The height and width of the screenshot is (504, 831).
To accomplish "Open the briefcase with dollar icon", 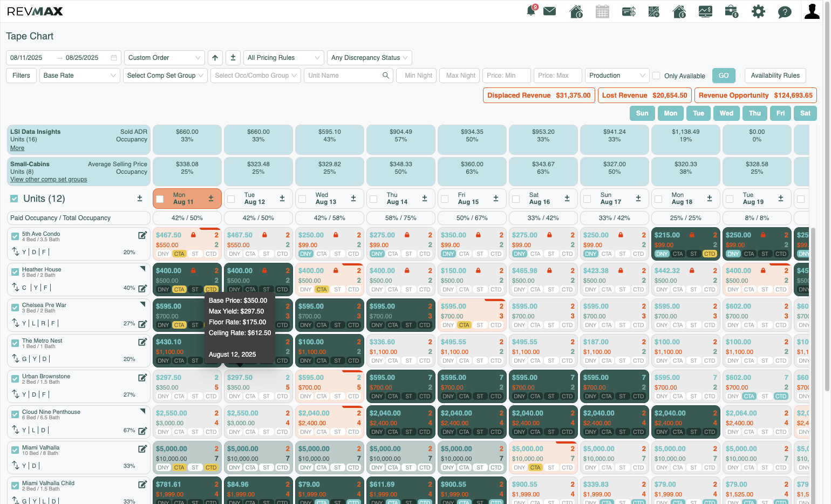I will tap(731, 11).
